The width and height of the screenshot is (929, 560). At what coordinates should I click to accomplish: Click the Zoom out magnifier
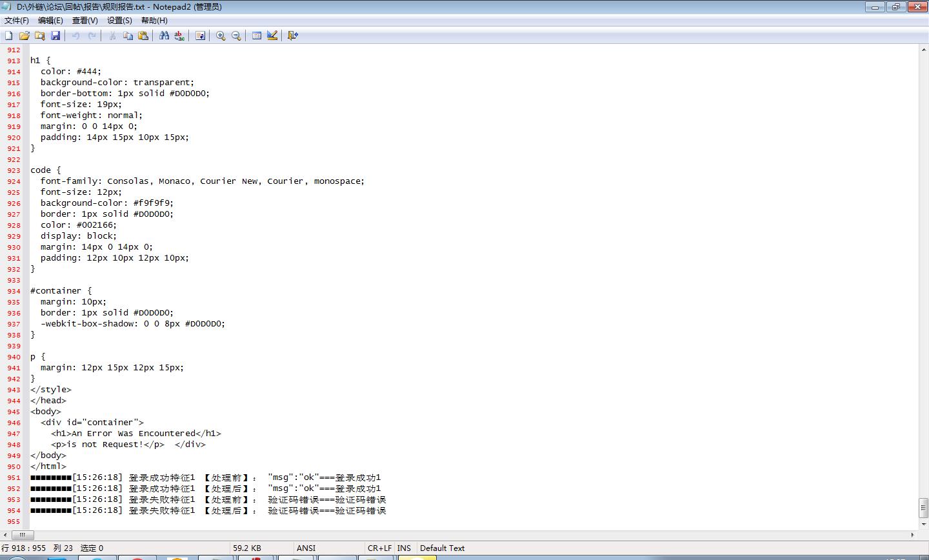click(236, 35)
